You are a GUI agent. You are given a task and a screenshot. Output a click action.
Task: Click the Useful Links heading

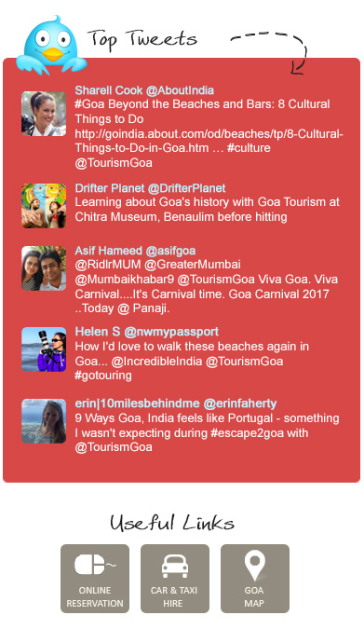click(172, 523)
